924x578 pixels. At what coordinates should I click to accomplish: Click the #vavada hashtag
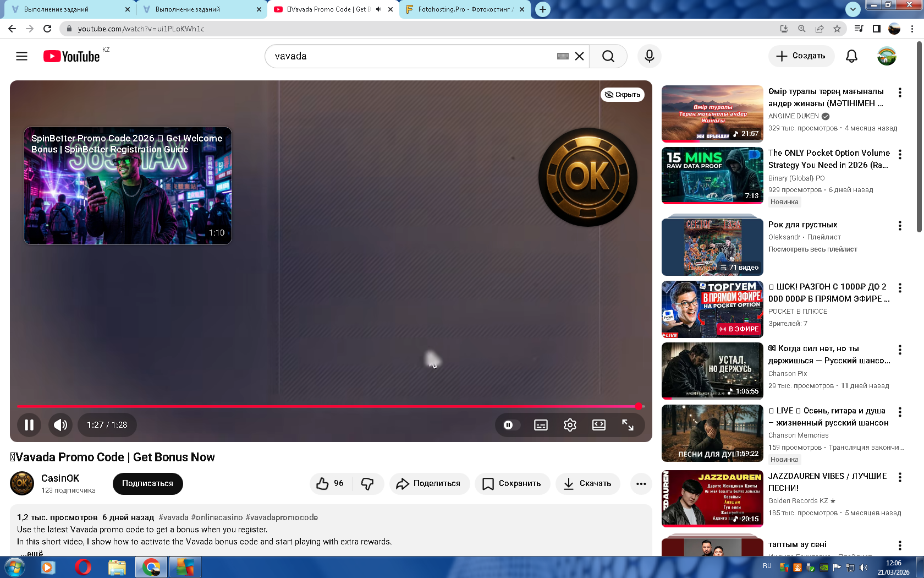coord(173,517)
